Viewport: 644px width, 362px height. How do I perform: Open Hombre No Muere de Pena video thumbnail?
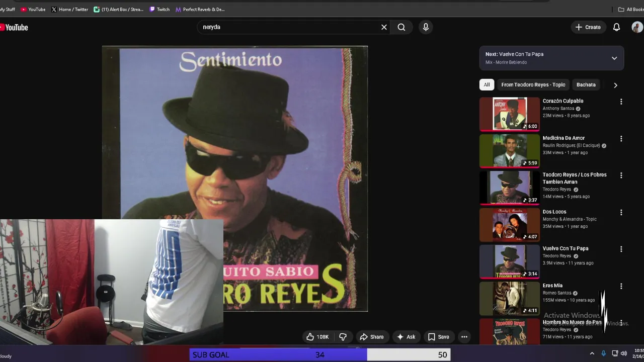pos(510,332)
